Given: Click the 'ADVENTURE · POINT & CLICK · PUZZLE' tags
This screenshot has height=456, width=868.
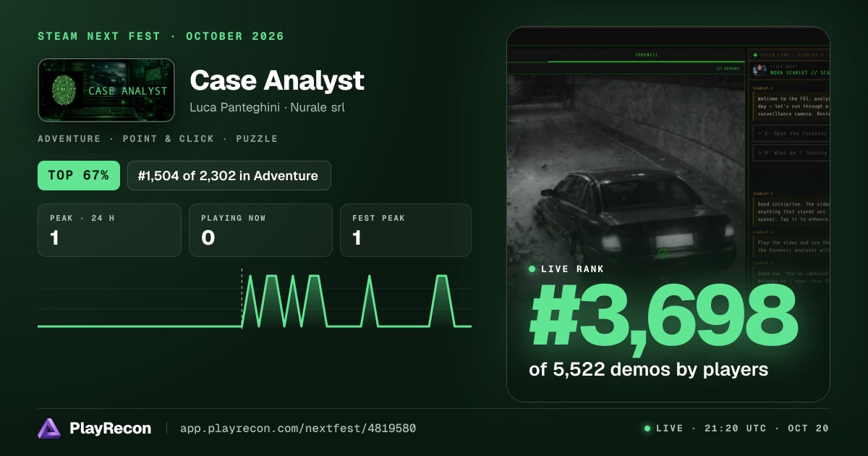Looking at the screenshot, I should point(158,138).
